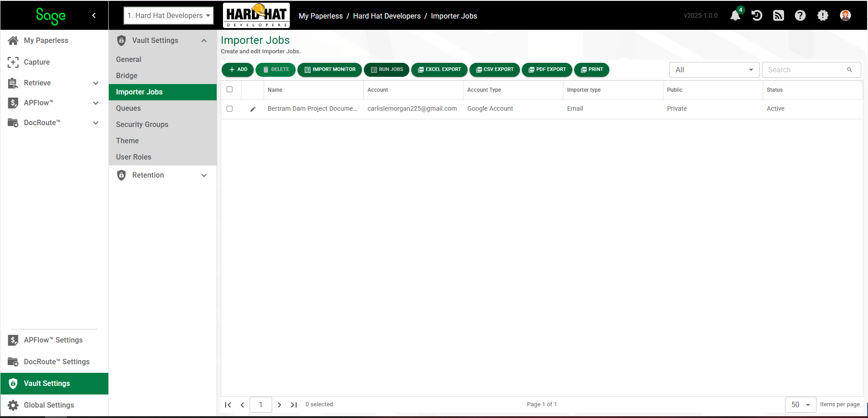Open the notifications bell icon
The image size is (868, 418).
pos(735,16)
